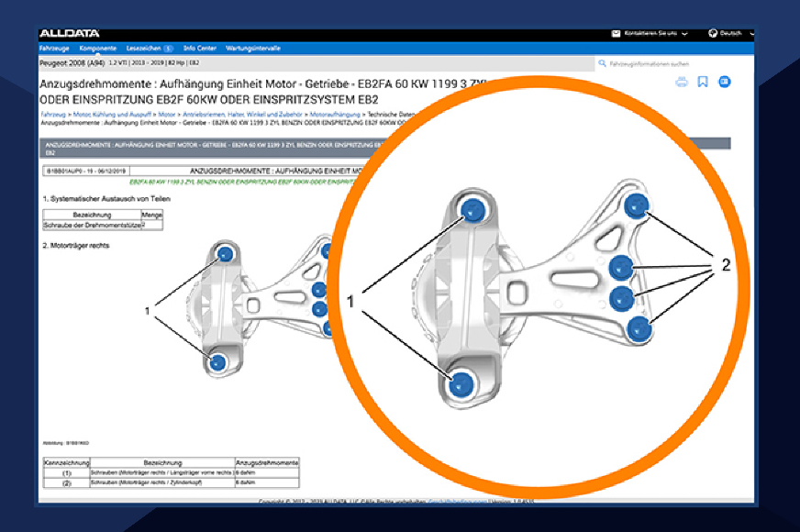Click the Motoraufhängung breadcrumb link
The image size is (800, 532).
point(335,115)
